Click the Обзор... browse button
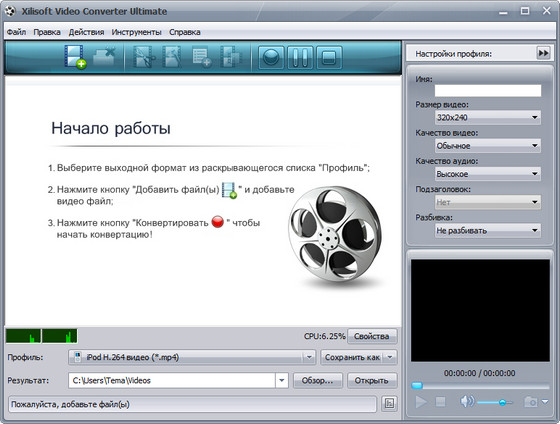This screenshot has width=560, height=424. (318, 380)
